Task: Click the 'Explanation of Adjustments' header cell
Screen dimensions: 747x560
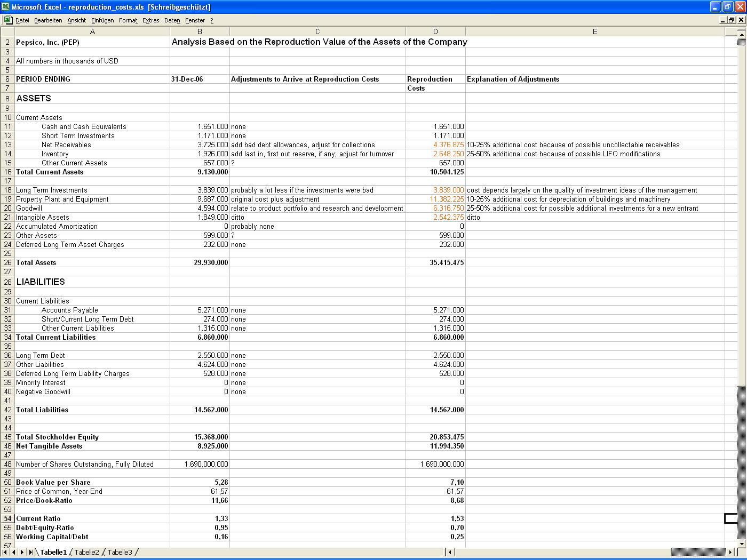Action: point(595,79)
